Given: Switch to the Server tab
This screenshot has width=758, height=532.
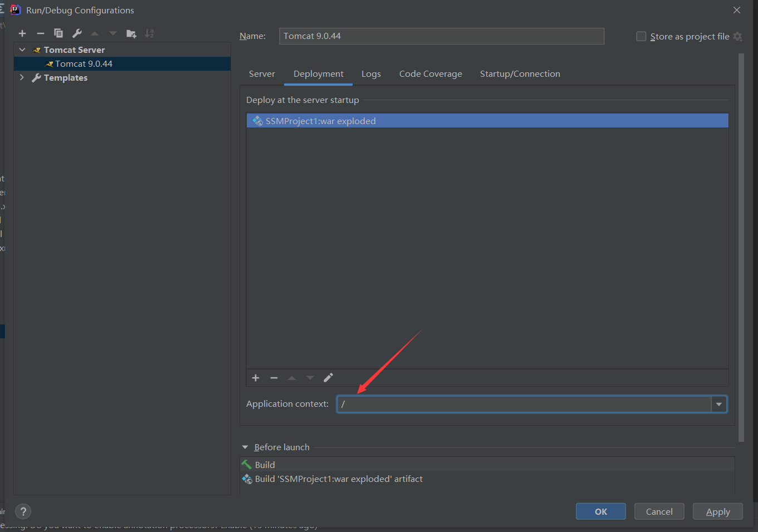Looking at the screenshot, I should 262,74.
